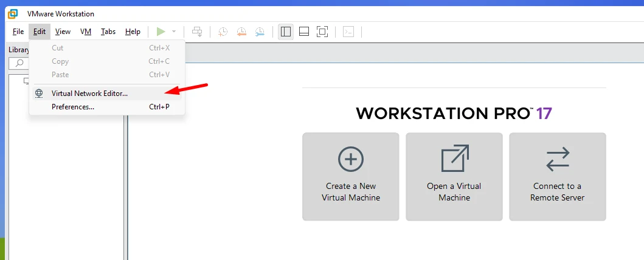
Task: Open the Tabs menu
Action: tap(108, 32)
